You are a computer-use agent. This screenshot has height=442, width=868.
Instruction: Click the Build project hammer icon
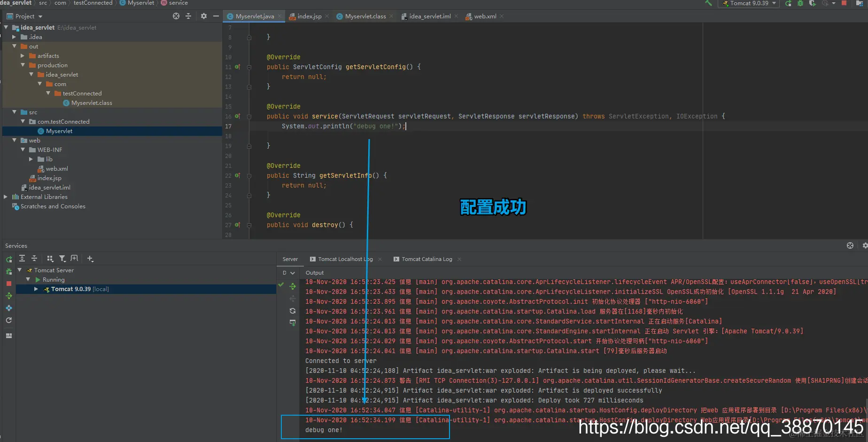coord(708,3)
